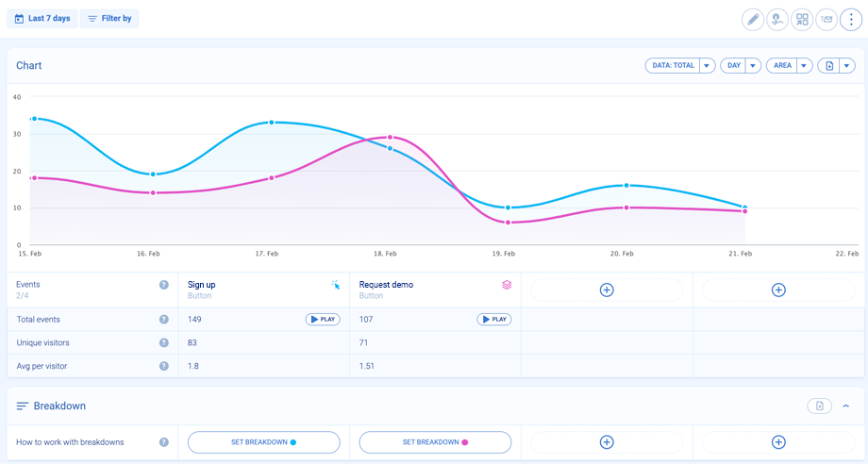This screenshot has width=868, height=464.
Task: Click help icon next to Avg per visitor
Action: (x=164, y=366)
